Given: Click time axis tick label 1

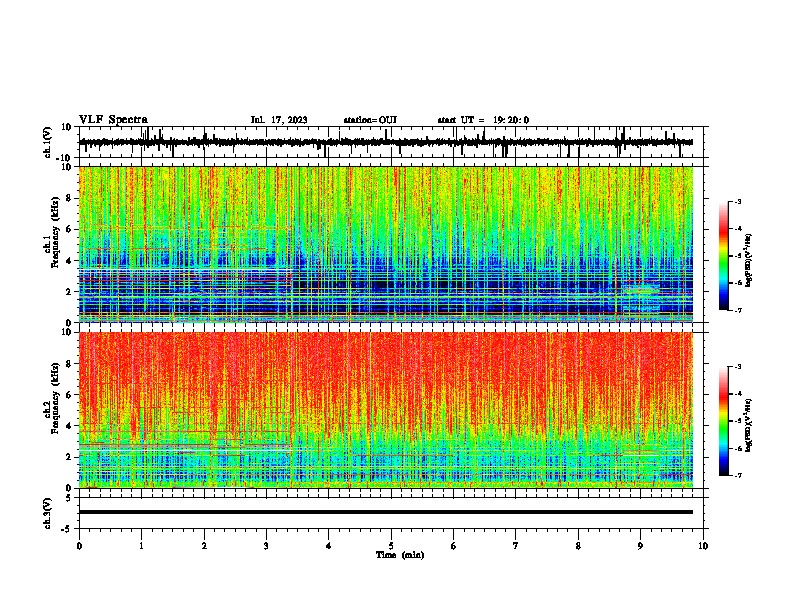Looking at the screenshot, I should [141, 546].
